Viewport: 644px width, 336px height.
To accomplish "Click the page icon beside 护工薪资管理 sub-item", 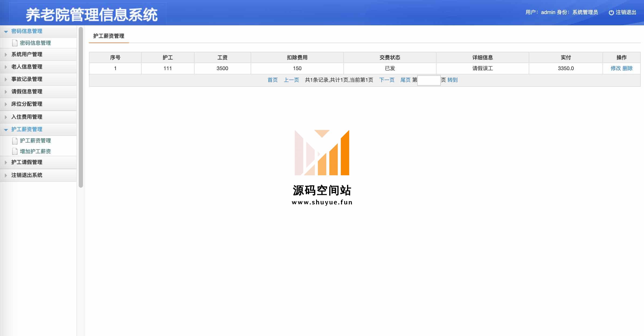I will (x=15, y=141).
